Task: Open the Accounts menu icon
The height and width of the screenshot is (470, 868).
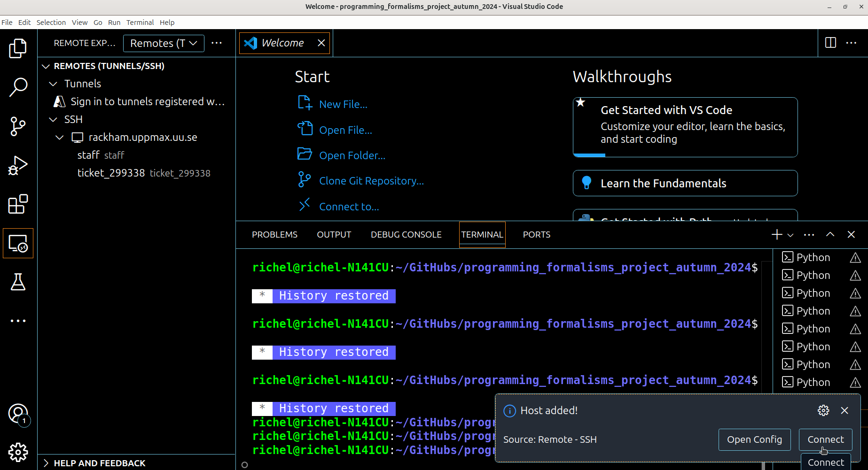Action: 18,414
